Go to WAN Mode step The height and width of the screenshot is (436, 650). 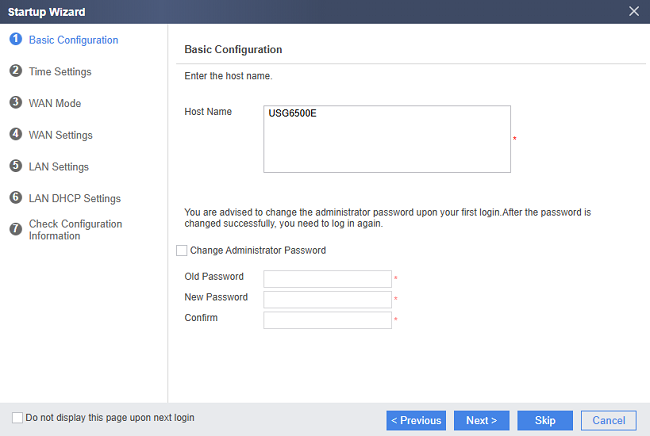[55, 103]
